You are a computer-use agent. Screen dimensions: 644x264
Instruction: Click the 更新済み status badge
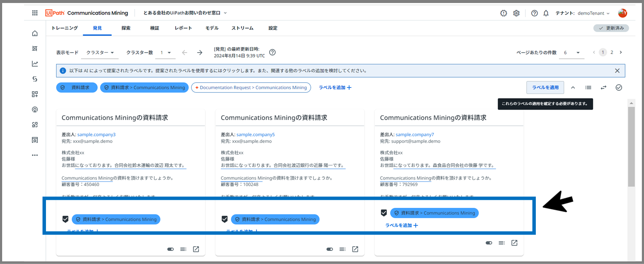611,28
